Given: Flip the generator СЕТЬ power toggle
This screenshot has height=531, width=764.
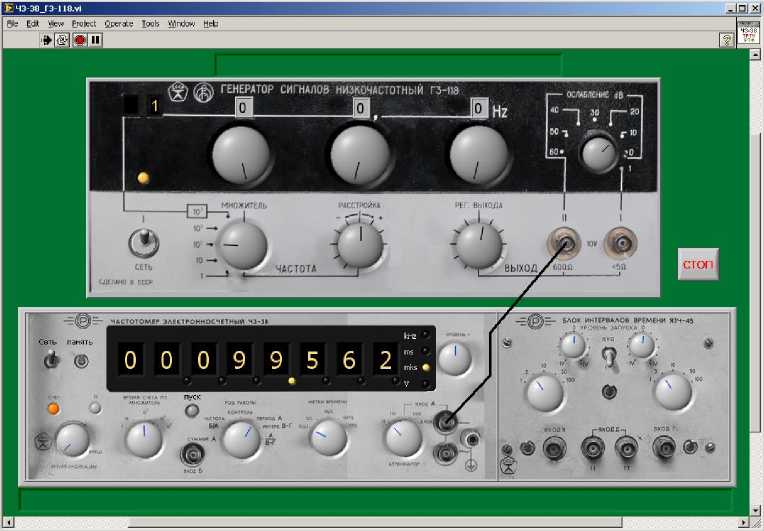Looking at the screenshot, I should coord(144,242).
